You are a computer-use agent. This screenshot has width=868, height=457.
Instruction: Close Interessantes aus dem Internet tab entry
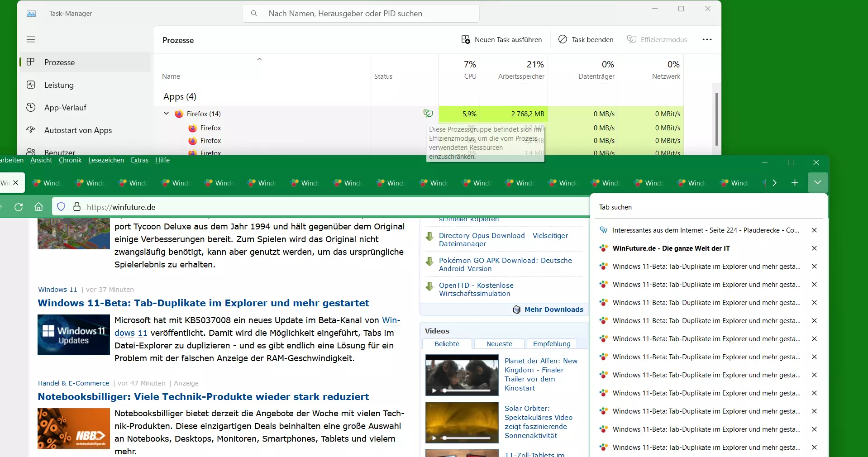pyautogui.click(x=814, y=230)
